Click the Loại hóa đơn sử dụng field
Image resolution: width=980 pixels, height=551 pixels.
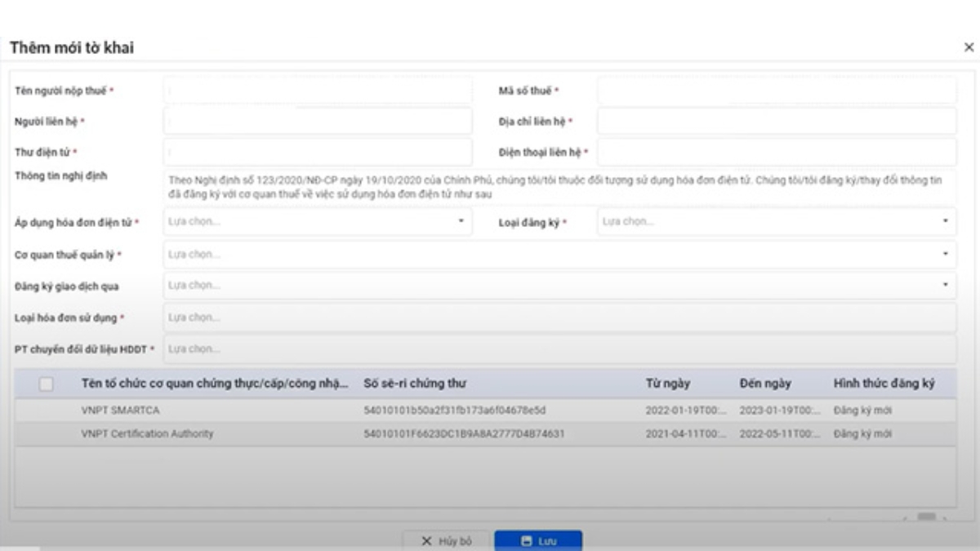click(559, 318)
